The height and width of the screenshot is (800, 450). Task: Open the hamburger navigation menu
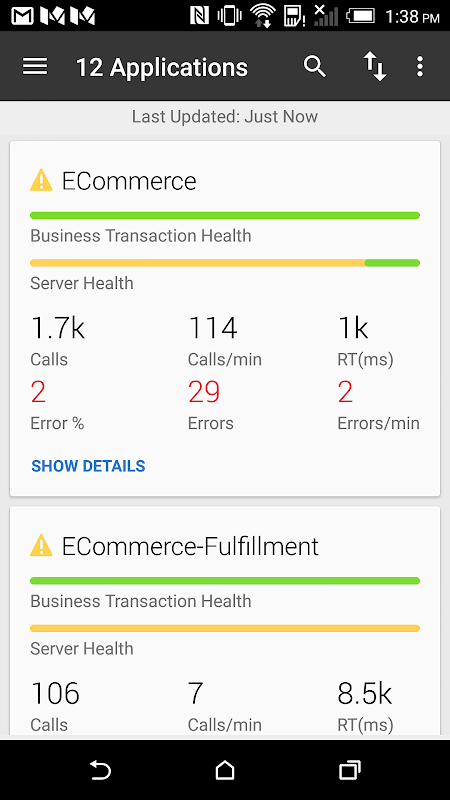35,66
